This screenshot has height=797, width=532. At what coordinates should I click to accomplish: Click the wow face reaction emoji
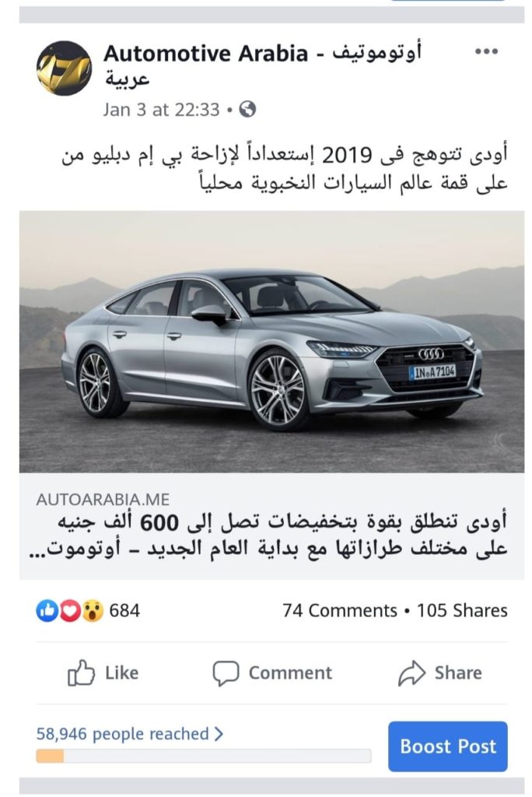click(93, 610)
